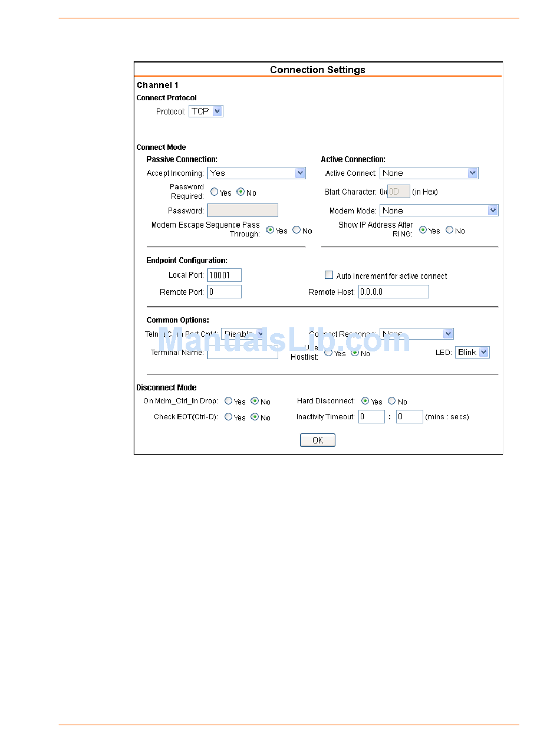Focus the Terminal Name input field
Viewport: 560px width, 743px height.
click(x=243, y=353)
